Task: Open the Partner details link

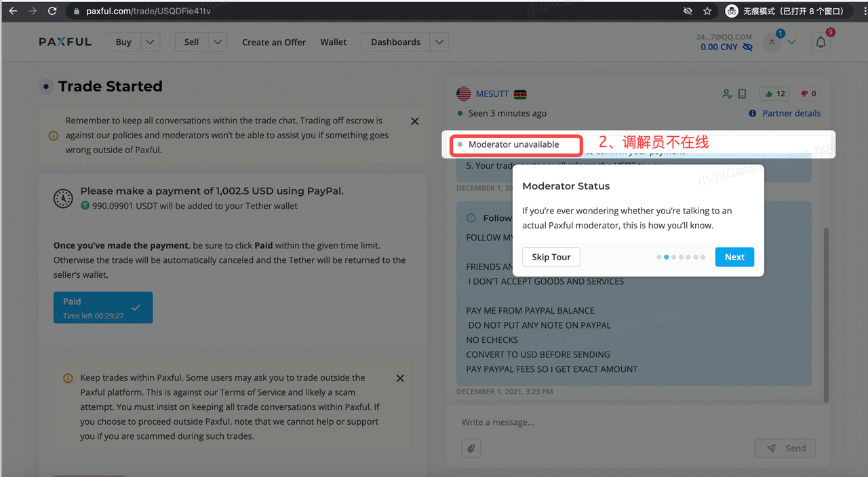Action: click(x=791, y=113)
